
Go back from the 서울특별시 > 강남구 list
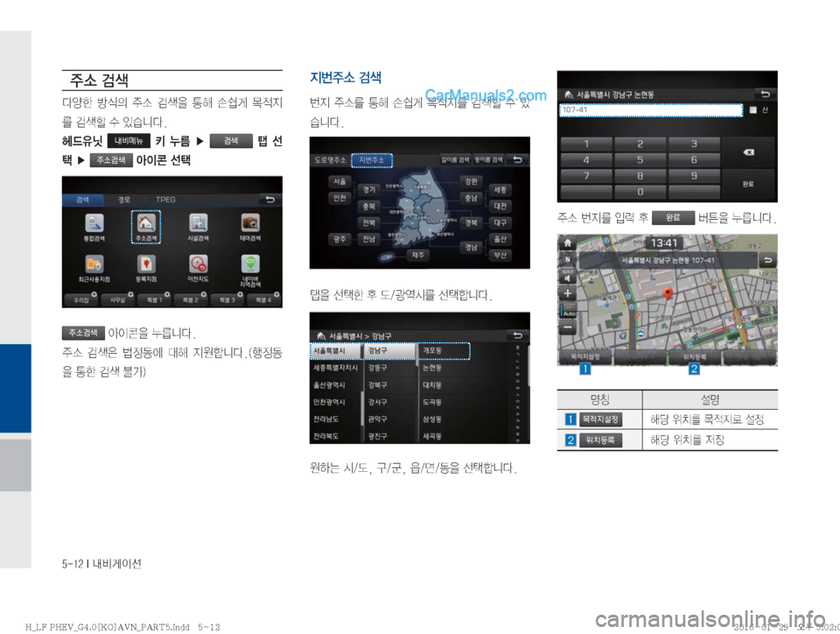[x=517, y=335]
